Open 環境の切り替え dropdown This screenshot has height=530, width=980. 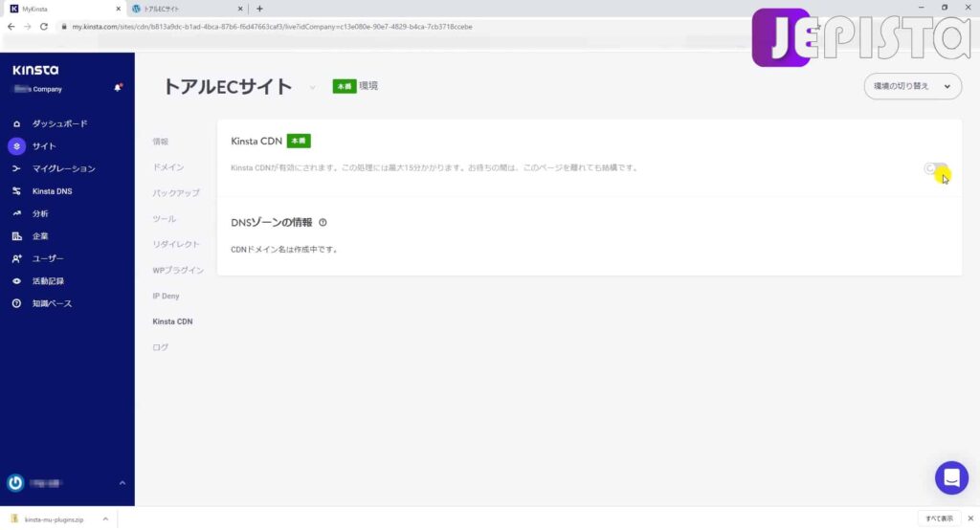pyautogui.click(x=912, y=86)
